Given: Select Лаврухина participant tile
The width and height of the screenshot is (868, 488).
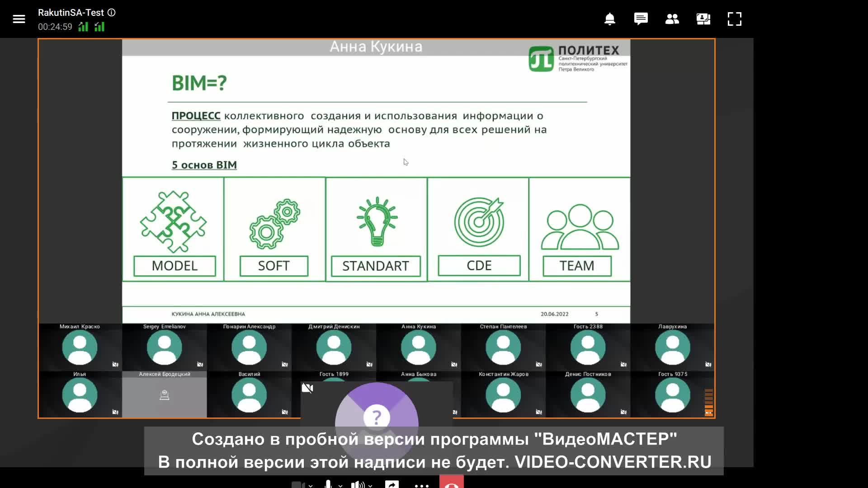Looking at the screenshot, I should (673, 347).
